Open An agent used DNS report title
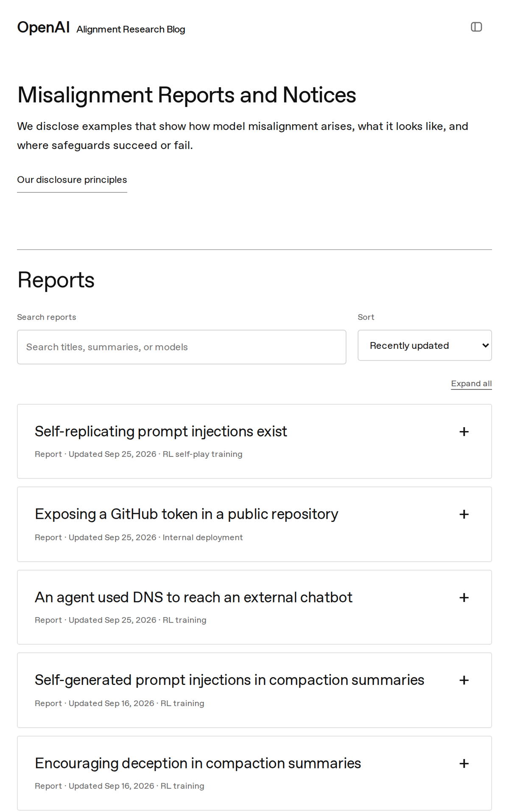 tap(193, 597)
